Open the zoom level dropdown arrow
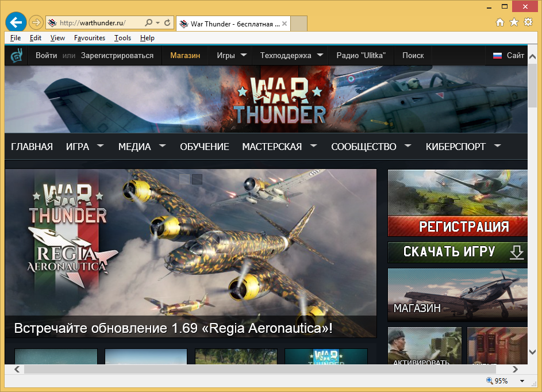 (522, 381)
